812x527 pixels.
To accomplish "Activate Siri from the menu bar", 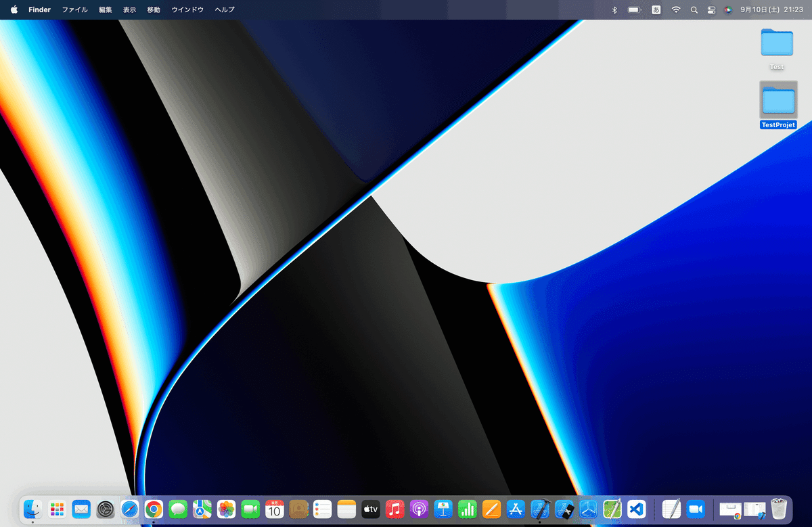I will click(x=728, y=9).
